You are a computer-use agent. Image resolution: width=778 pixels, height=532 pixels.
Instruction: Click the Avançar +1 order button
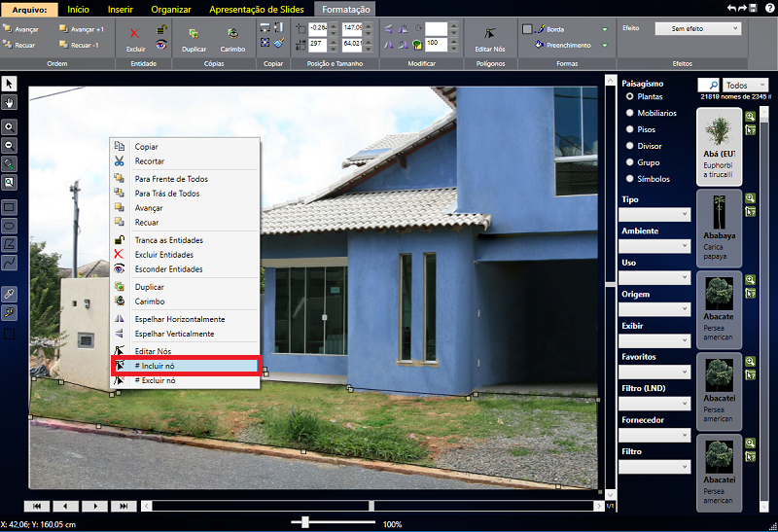(x=81, y=29)
